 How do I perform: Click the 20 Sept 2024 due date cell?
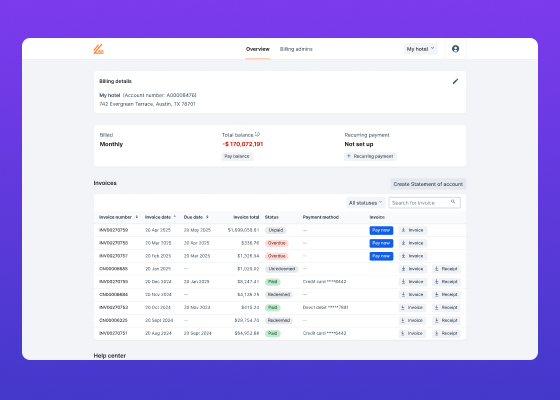pos(197,333)
